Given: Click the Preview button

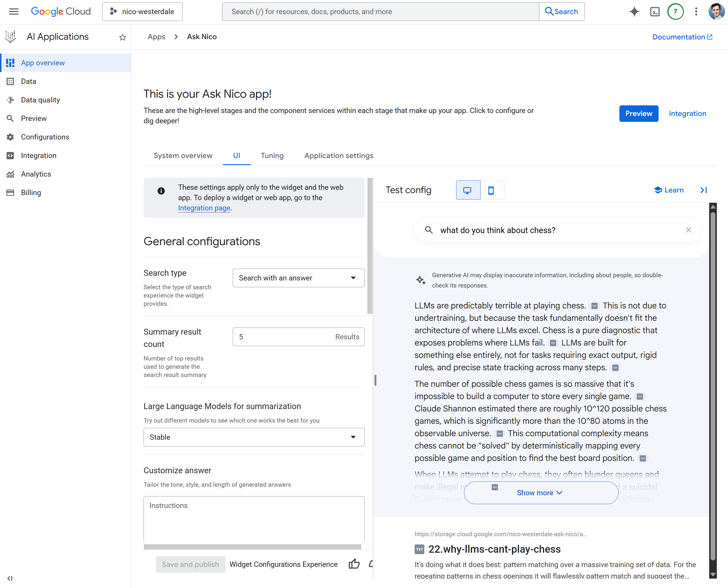Looking at the screenshot, I should point(639,114).
